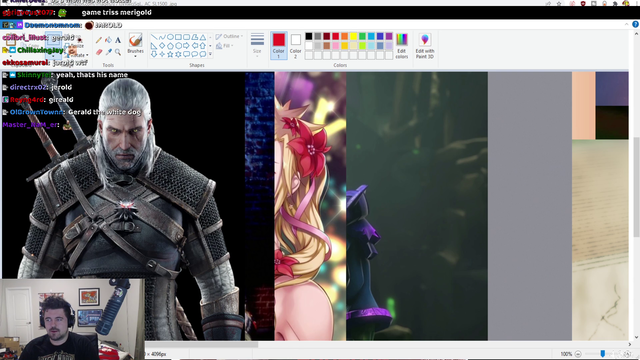Screen dimensions: 640x360
Task: Choose the Pentagon shape
Action: pyautogui.click(x=170, y=46)
